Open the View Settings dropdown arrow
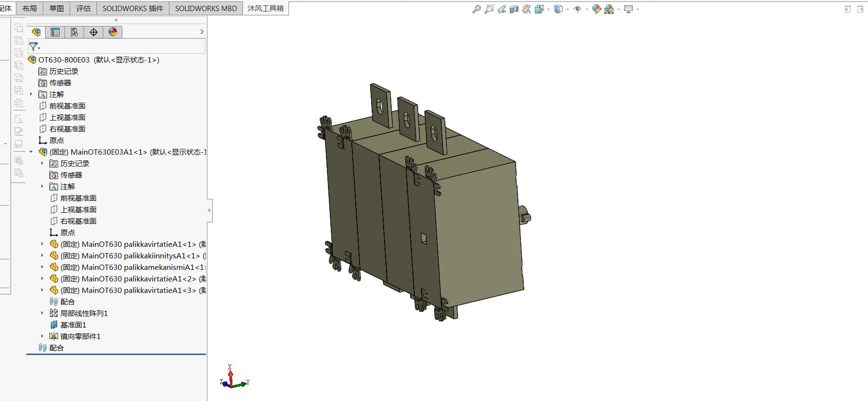Screen dimensions: 868x401 pyautogui.click(x=638, y=9)
